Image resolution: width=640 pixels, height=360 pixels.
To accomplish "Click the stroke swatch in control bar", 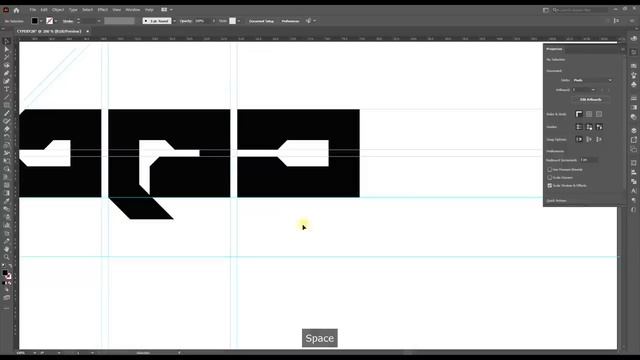I will click(x=50, y=21).
